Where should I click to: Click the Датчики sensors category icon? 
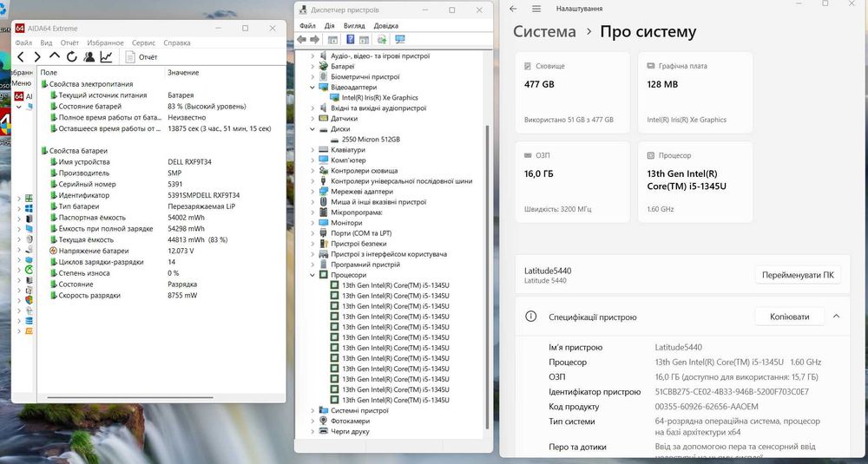tap(323, 118)
